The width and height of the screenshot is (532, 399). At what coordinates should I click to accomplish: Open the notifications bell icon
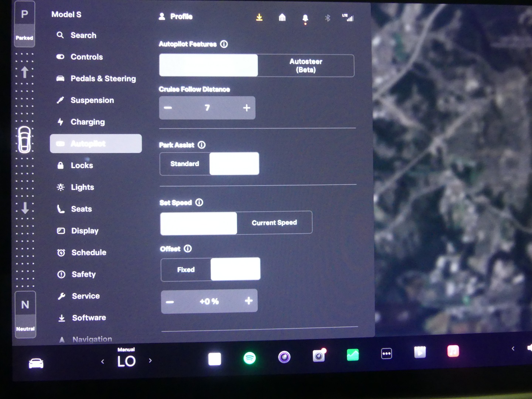coord(305,18)
